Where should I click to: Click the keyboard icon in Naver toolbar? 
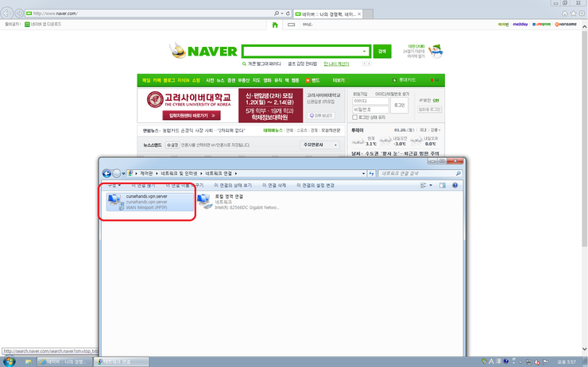coord(291,25)
